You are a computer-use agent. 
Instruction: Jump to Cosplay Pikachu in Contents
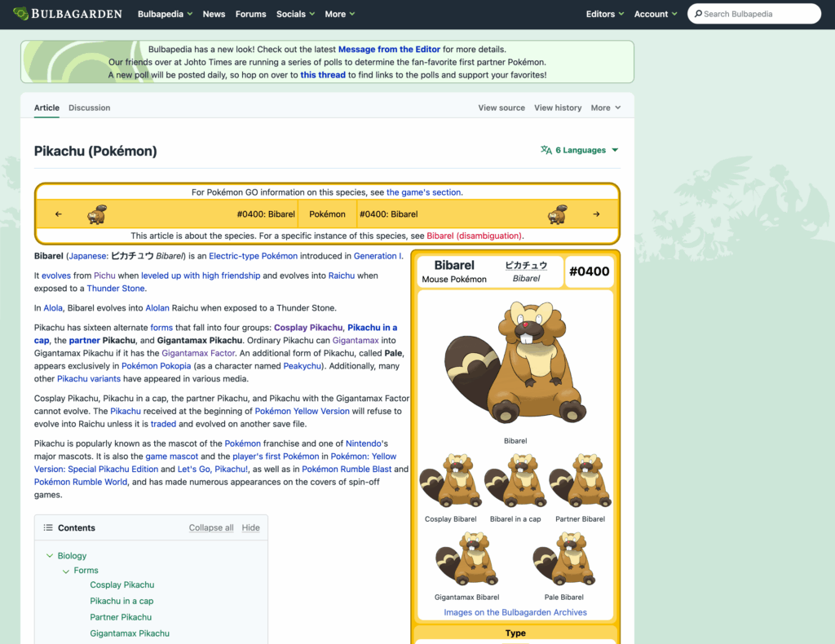122,584
